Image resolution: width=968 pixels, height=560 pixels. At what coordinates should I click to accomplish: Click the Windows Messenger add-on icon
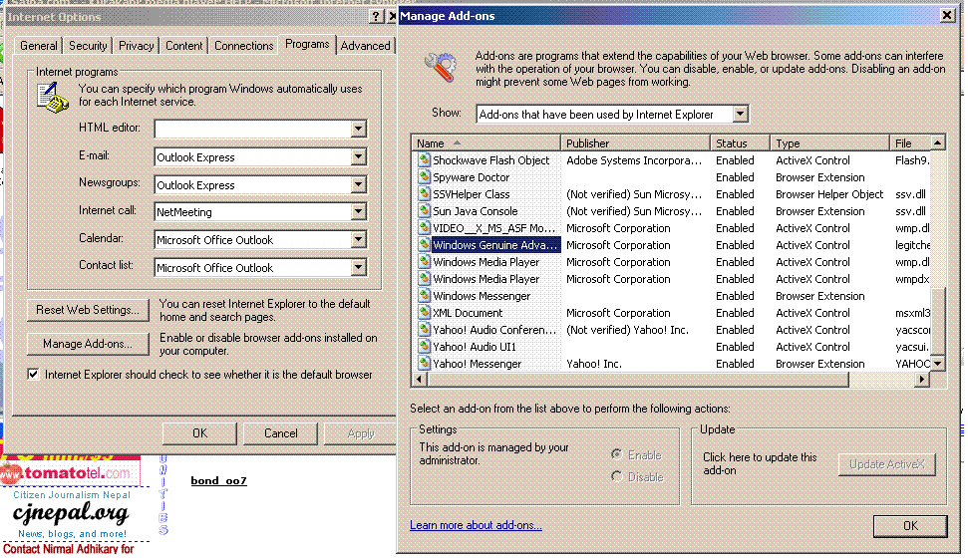coord(424,296)
